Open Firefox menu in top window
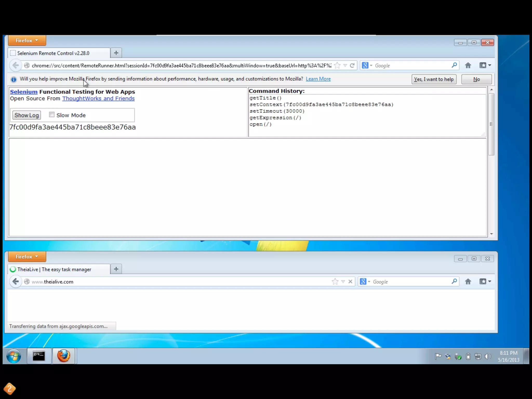This screenshot has height=399, width=532. click(x=27, y=41)
